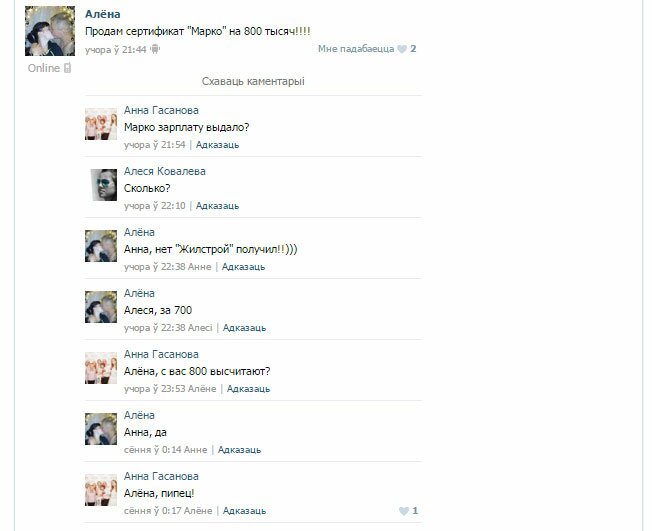Open Алёна's post author avatar

point(50,31)
